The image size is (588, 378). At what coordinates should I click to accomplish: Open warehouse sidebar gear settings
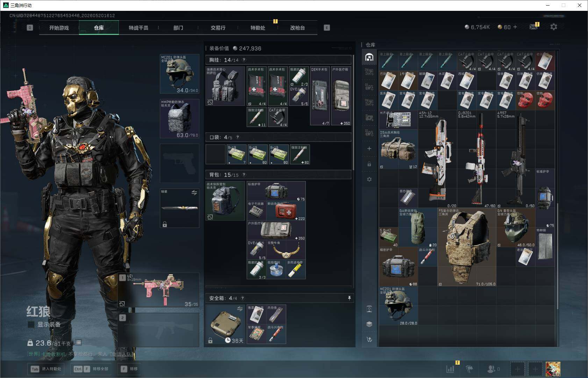pyautogui.click(x=369, y=179)
